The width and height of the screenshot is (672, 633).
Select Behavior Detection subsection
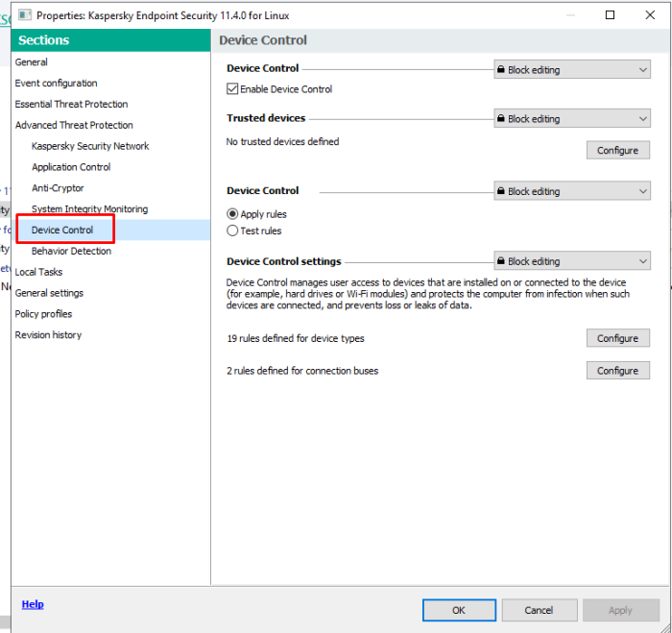[x=71, y=251]
